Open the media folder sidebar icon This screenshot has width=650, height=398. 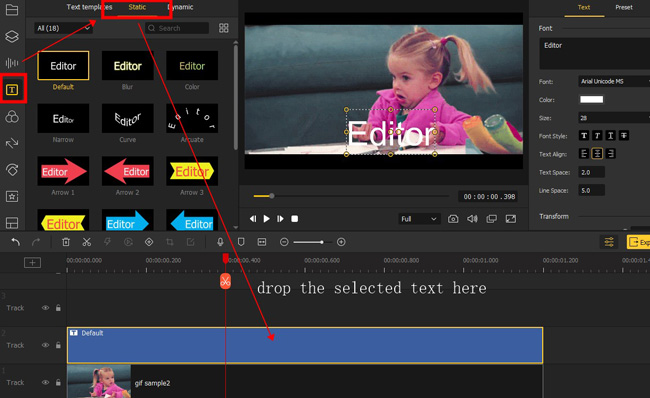click(x=12, y=10)
